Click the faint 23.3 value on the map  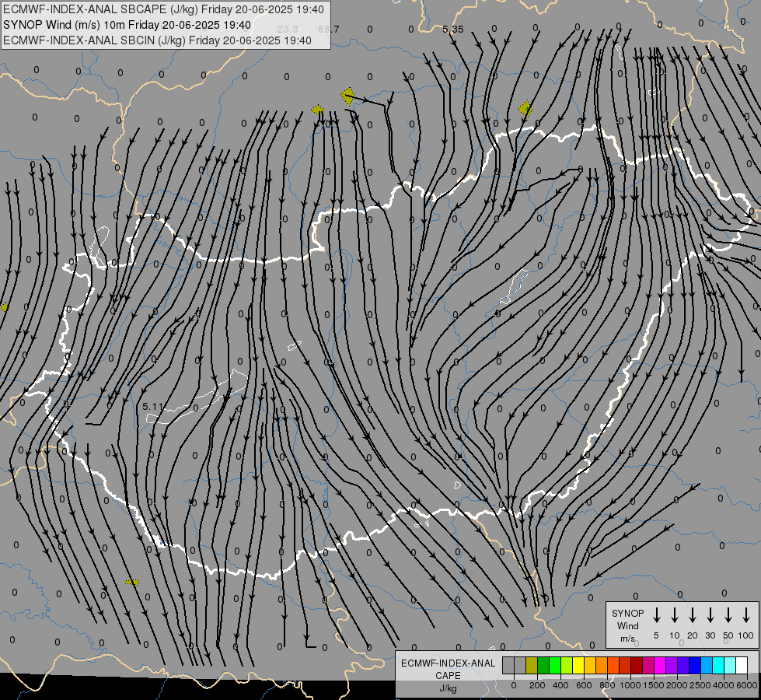288,30
